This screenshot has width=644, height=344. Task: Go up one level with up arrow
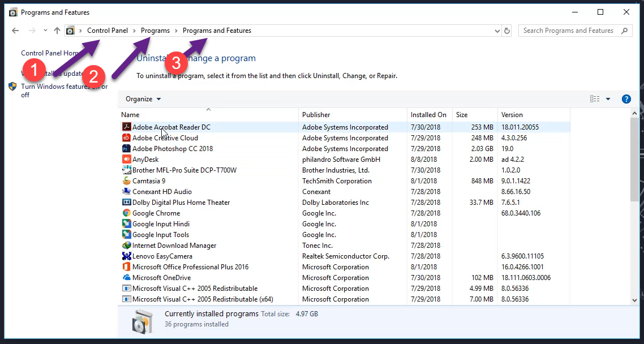[x=57, y=31]
